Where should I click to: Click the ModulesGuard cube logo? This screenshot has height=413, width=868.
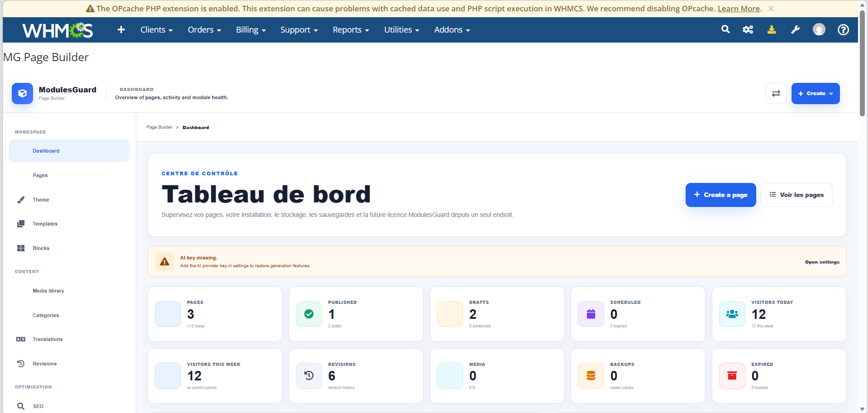(22, 93)
